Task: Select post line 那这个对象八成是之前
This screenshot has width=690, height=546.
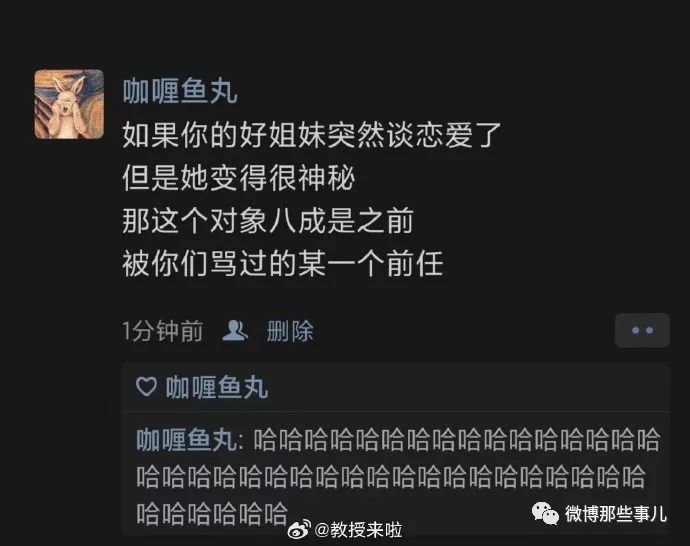Action: (x=268, y=221)
